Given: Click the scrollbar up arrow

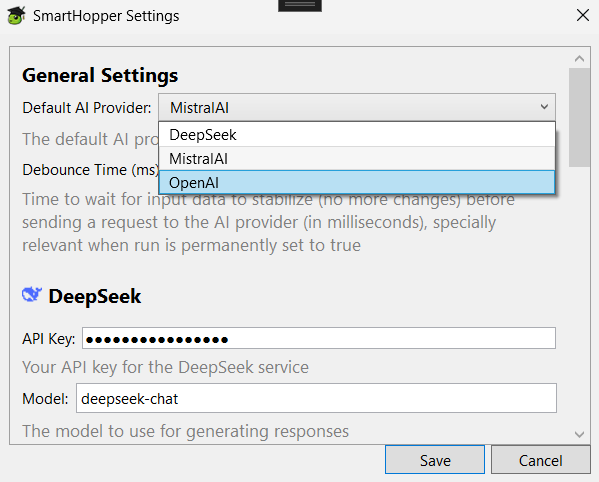Looking at the screenshot, I should pos(579,58).
